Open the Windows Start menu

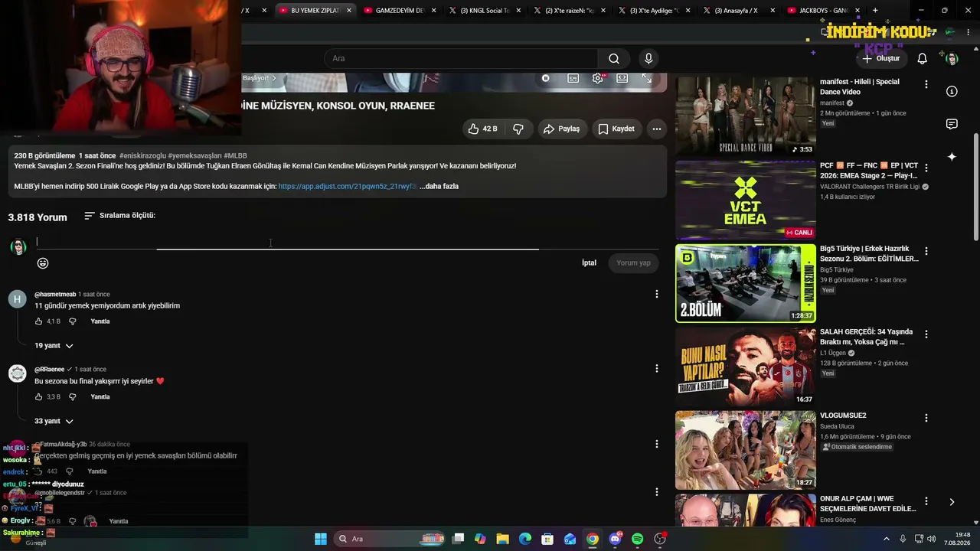point(321,539)
